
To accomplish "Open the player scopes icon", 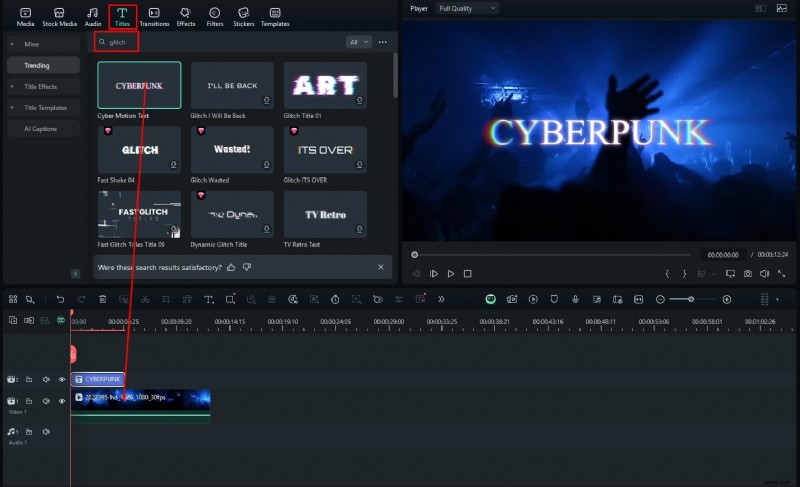I will [782, 8].
